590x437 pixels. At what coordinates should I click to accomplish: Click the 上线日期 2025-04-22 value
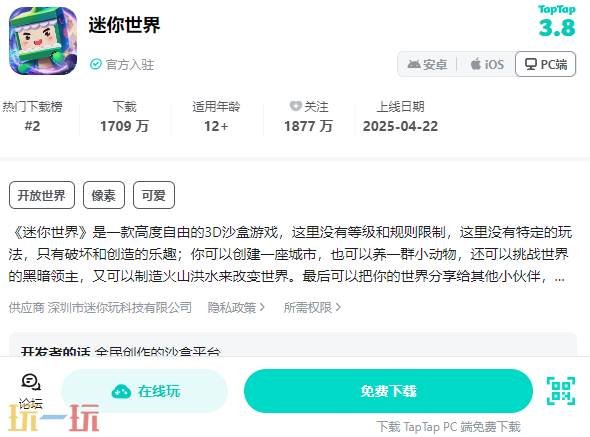tap(400, 126)
